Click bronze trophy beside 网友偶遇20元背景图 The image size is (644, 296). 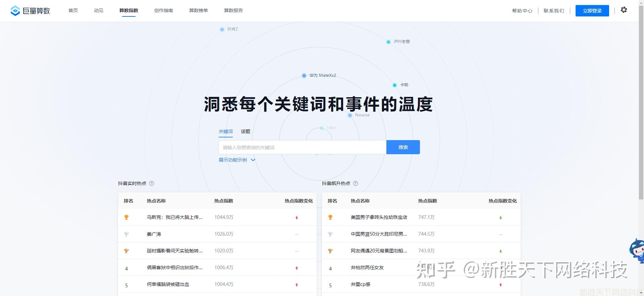tap(330, 251)
